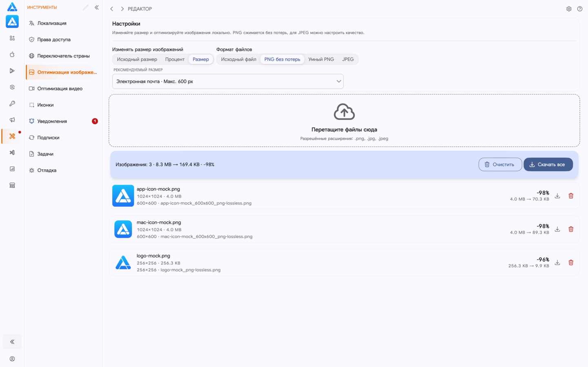Click the 256.3 KB → 9.9 KB size text
The width and height of the screenshot is (588, 367).
529,266
